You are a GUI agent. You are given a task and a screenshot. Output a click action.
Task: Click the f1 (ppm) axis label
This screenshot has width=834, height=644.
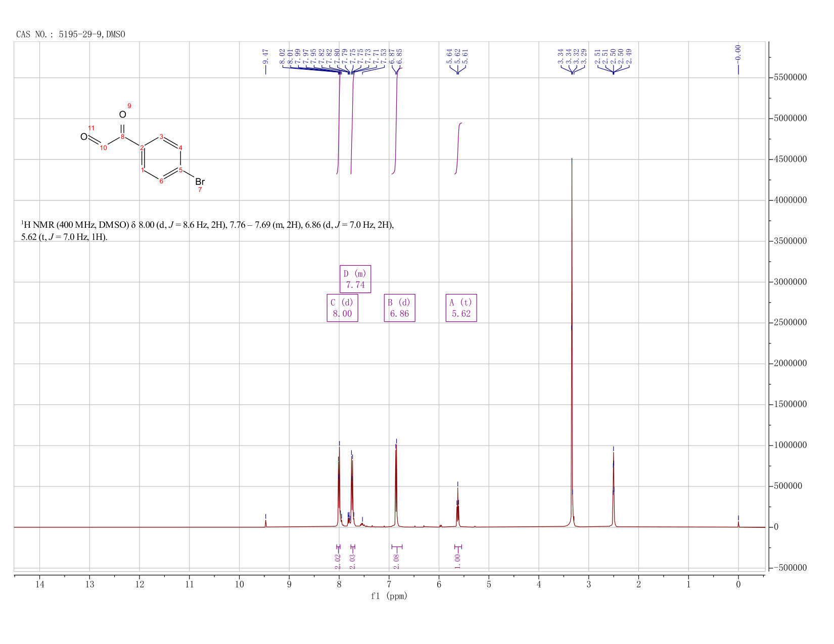point(389,596)
